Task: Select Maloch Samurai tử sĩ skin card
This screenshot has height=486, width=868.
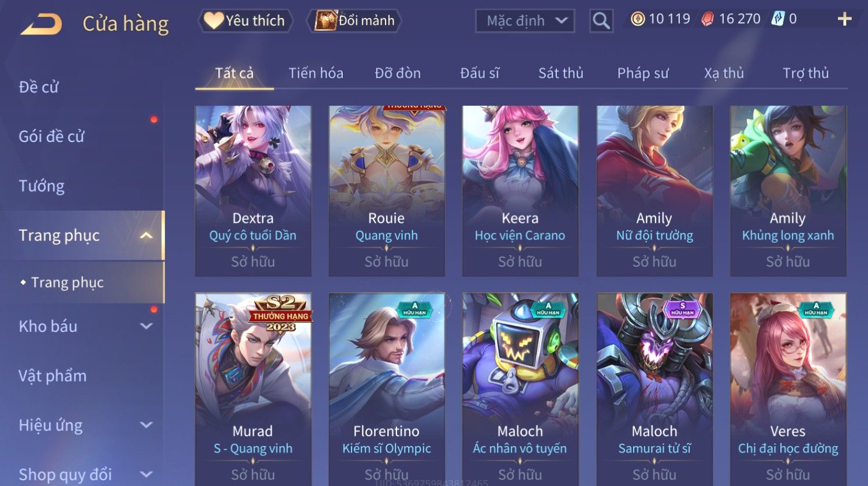Action: 654,389
